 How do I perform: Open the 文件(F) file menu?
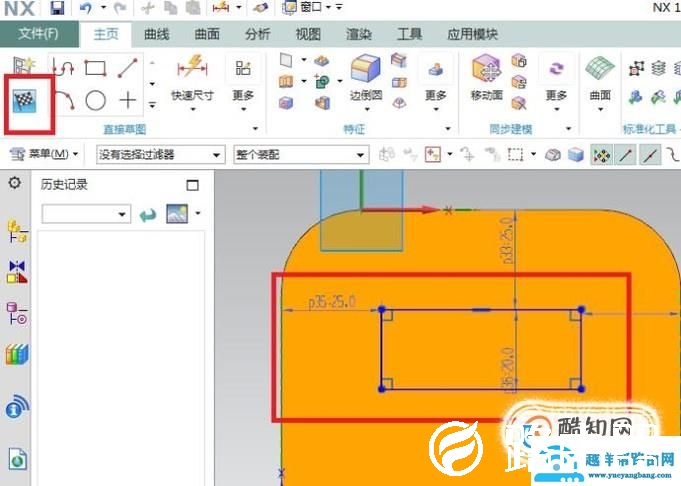(x=39, y=33)
